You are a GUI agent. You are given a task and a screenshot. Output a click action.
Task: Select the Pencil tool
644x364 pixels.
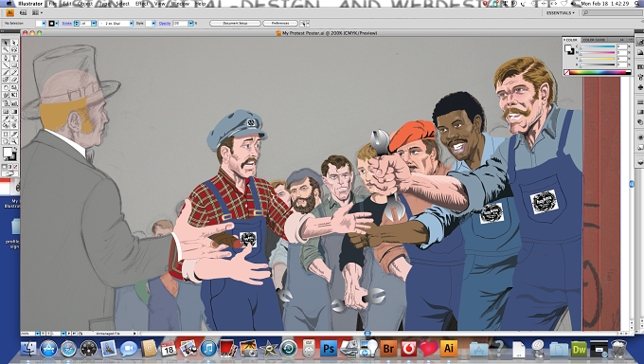pos(14,72)
